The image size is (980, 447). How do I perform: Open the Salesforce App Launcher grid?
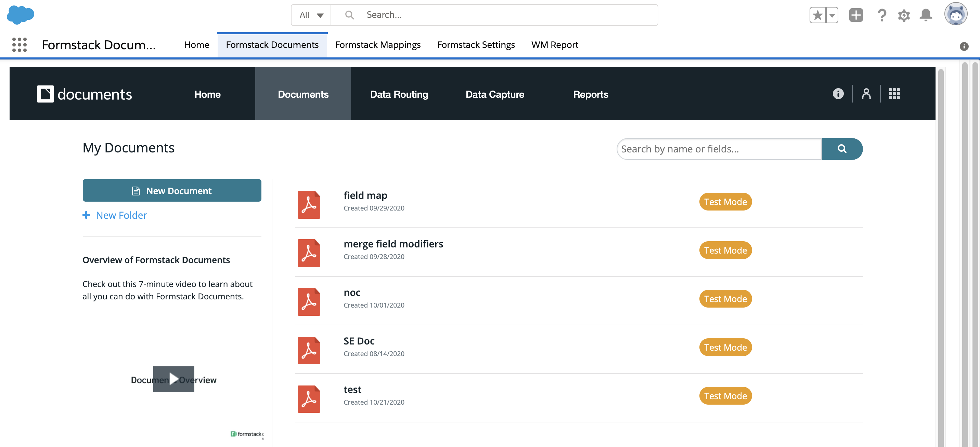pyautogui.click(x=20, y=45)
